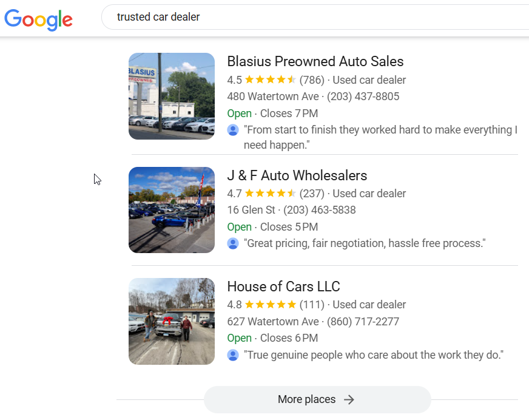Viewport: 529px width, 420px height.
Task: Open the Blasius Preowned Auto Sales listing
Action: click(x=315, y=61)
